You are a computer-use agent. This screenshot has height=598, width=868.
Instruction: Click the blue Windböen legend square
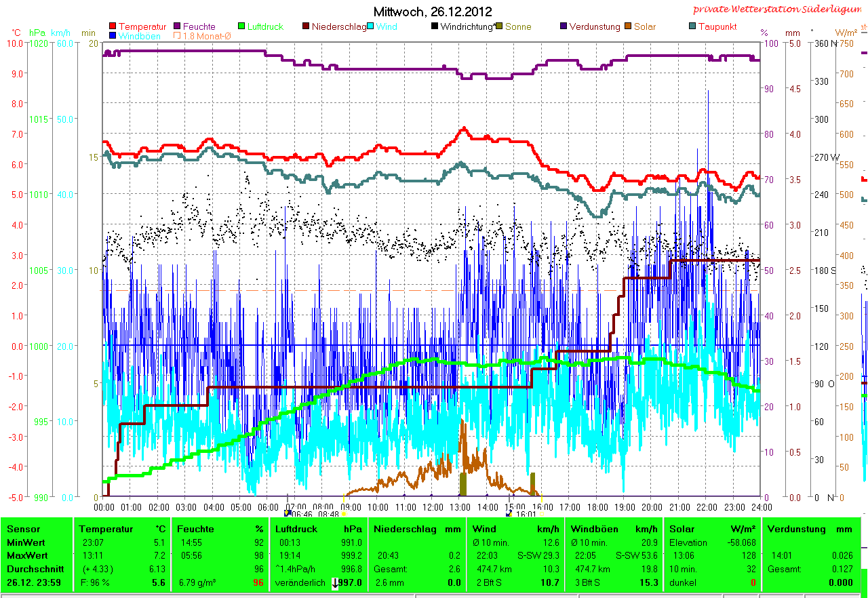point(113,36)
